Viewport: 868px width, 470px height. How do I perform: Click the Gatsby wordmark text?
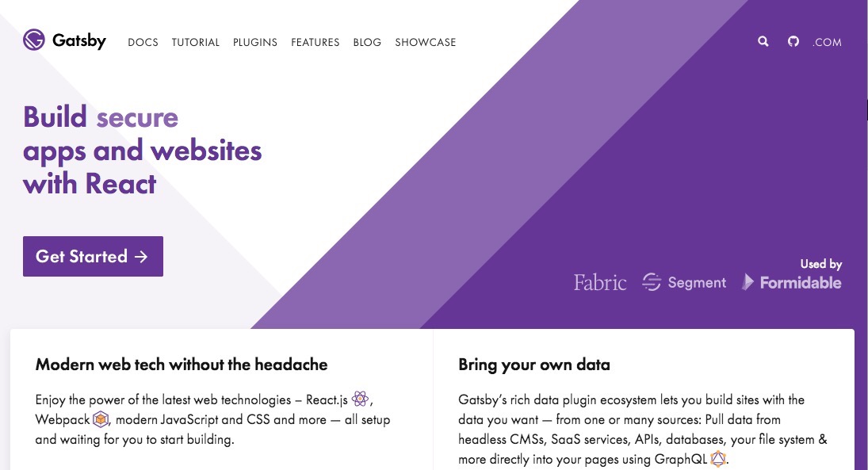click(79, 40)
